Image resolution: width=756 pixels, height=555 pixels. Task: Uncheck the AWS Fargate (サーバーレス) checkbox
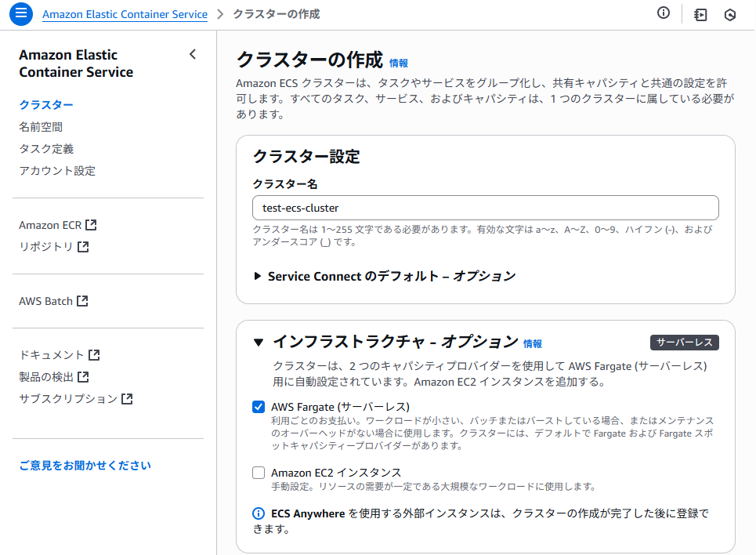(259, 407)
